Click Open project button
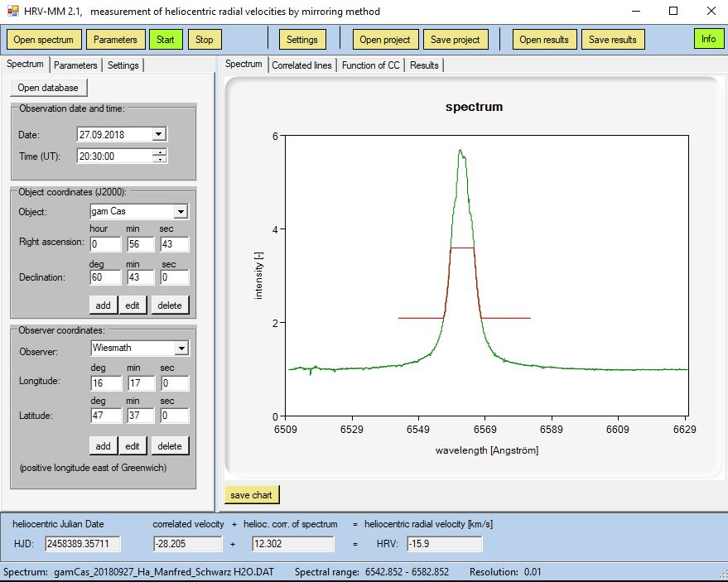 pyautogui.click(x=385, y=40)
